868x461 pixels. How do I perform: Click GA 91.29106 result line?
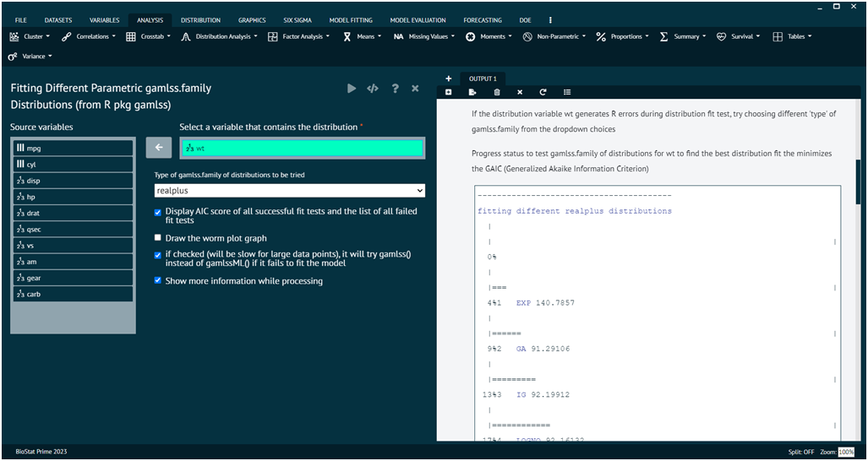[x=543, y=349]
